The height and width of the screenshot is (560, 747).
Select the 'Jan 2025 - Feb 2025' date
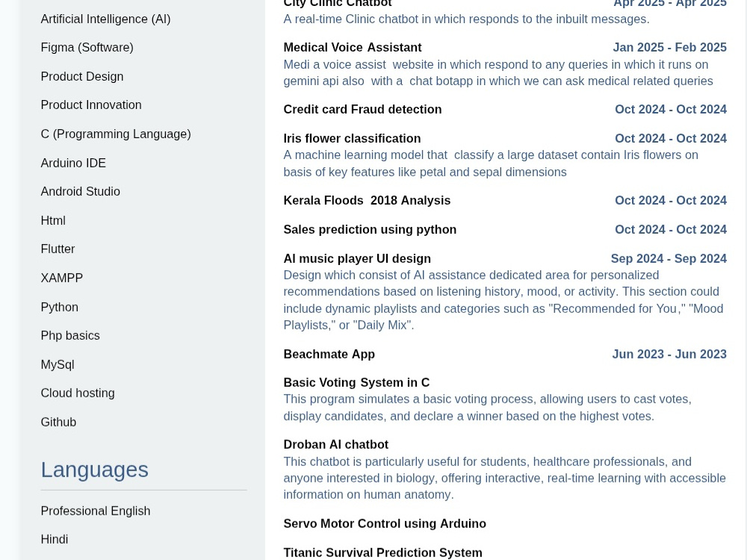pyautogui.click(x=669, y=48)
